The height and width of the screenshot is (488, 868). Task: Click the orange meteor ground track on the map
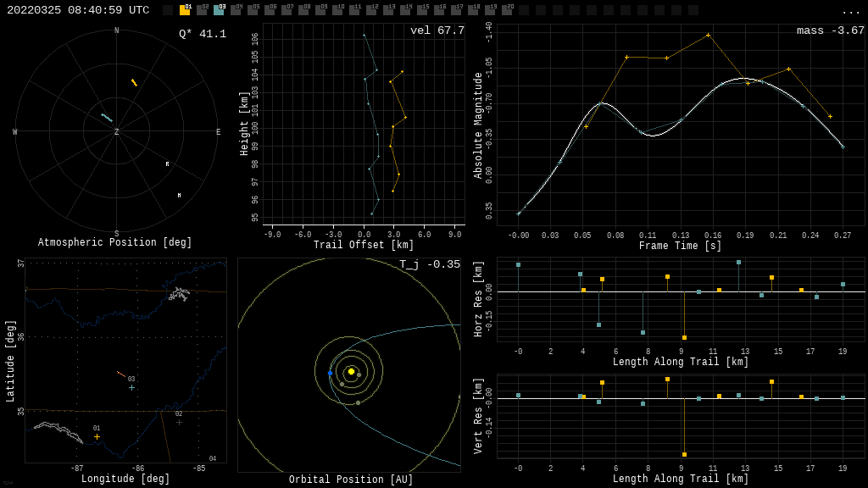point(121,374)
